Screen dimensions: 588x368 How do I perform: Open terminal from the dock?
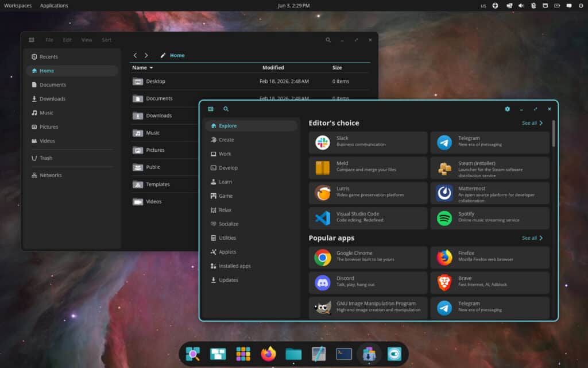click(x=344, y=354)
